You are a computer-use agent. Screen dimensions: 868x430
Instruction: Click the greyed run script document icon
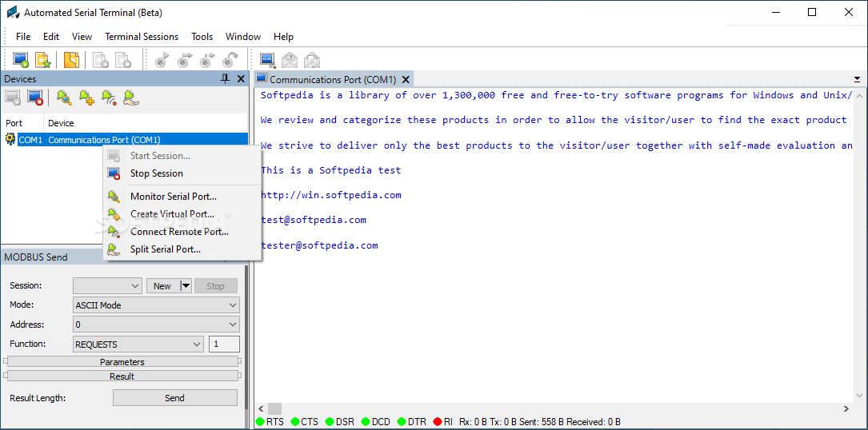[100, 59]
